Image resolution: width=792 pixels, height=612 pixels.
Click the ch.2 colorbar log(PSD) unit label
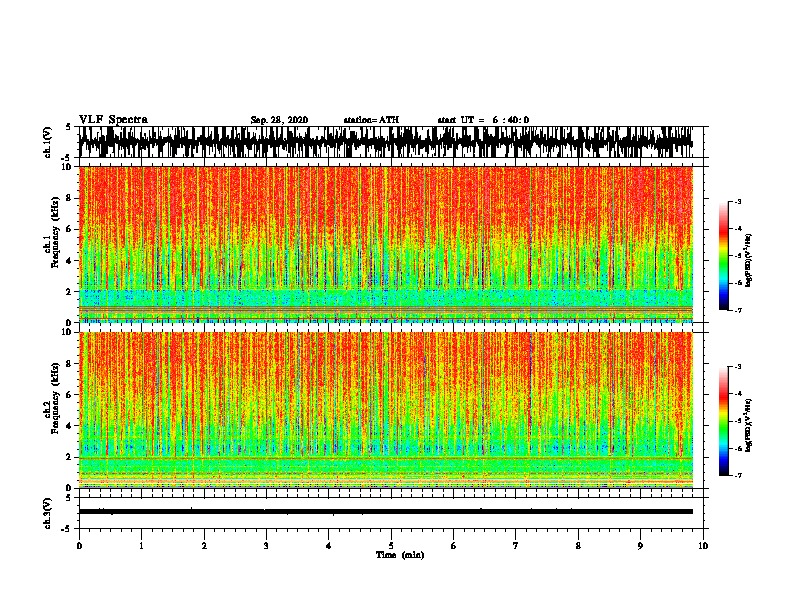748,426
